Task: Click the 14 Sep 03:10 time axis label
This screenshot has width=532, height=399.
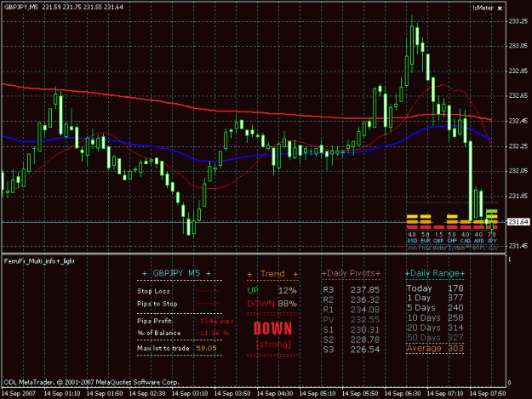Action: click(x=190, y=394)
